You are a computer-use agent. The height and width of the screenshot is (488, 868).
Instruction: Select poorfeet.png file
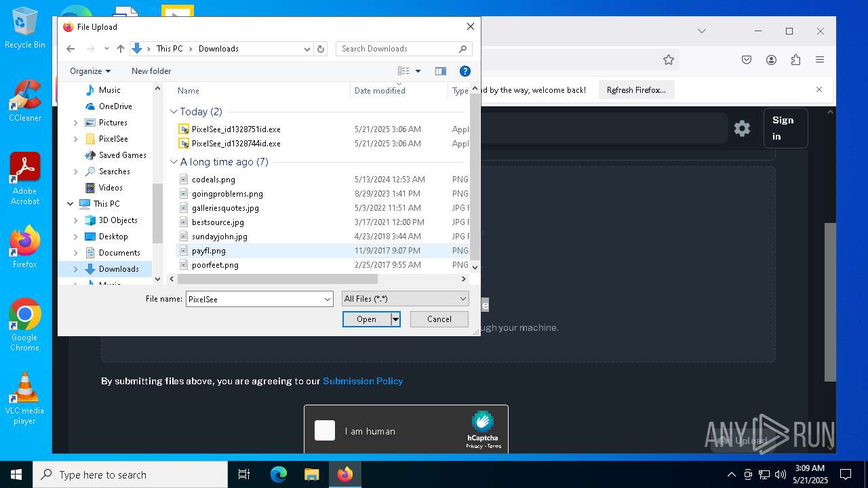tap(215, 265)
